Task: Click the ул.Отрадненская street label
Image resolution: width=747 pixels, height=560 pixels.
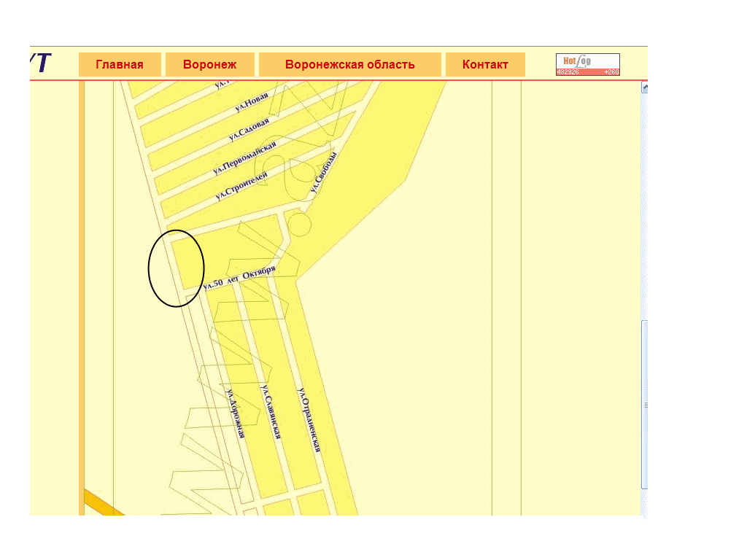Action: pos(309,420)
